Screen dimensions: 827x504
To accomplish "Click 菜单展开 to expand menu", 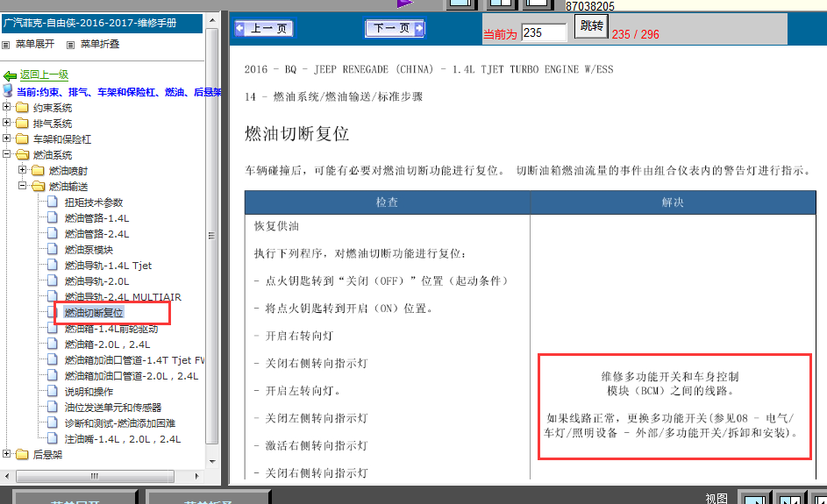I will [x=35, y=45].
